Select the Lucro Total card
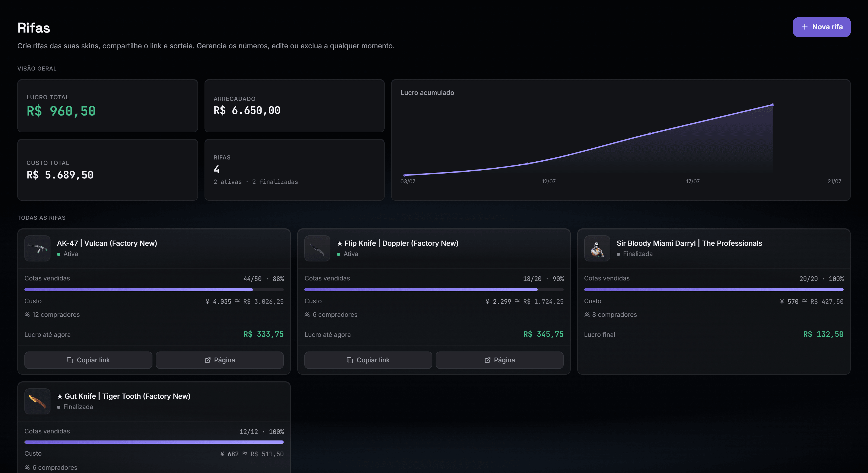The height and width of the screenshot is (473, 868). 107,106
